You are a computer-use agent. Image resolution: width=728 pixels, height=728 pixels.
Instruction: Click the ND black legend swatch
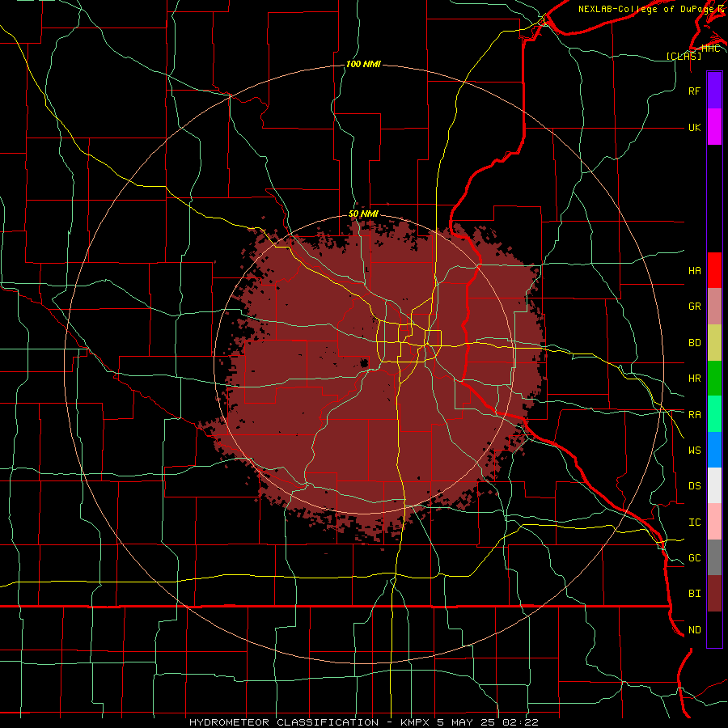(714, 629)
